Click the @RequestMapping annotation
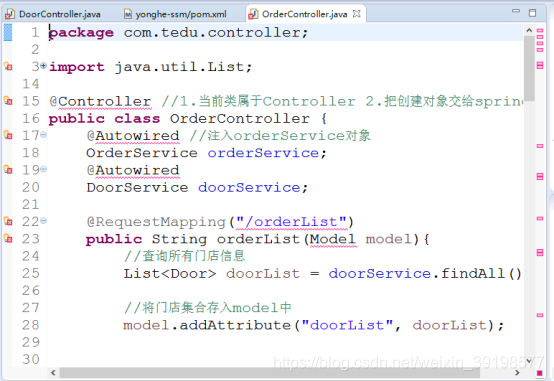Screen dimensions: 554x381 156,222
